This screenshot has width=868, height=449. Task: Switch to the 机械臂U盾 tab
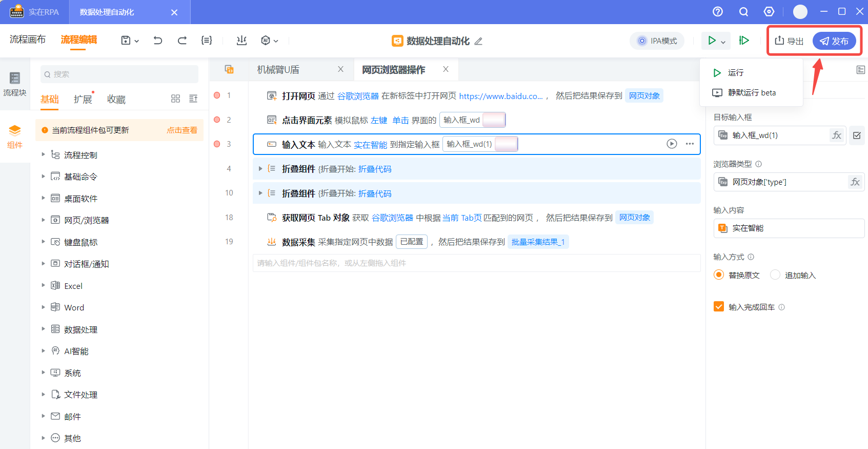[x=278, y=70]
